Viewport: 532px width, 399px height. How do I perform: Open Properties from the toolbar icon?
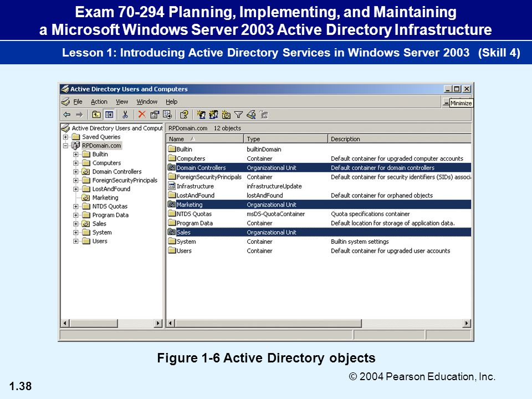coord(155,115)
